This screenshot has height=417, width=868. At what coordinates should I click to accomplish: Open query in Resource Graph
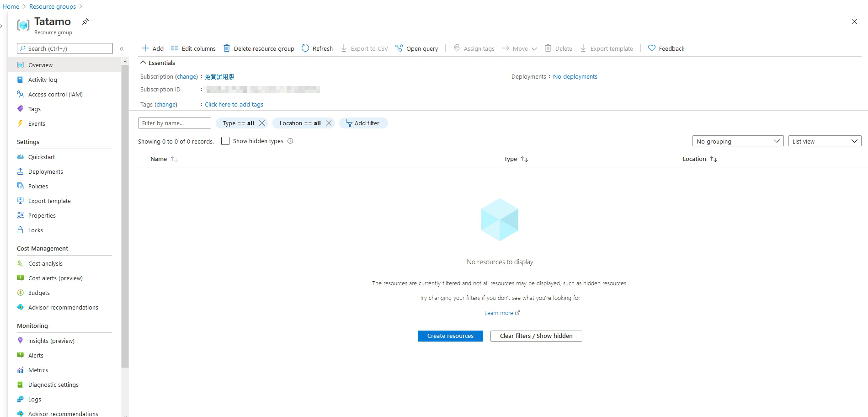point(417,48)
